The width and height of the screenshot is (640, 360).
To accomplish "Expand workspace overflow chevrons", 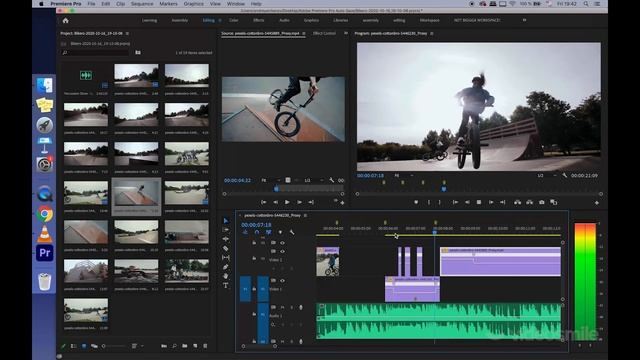I will pyautogui.click(x=524, y=20).
